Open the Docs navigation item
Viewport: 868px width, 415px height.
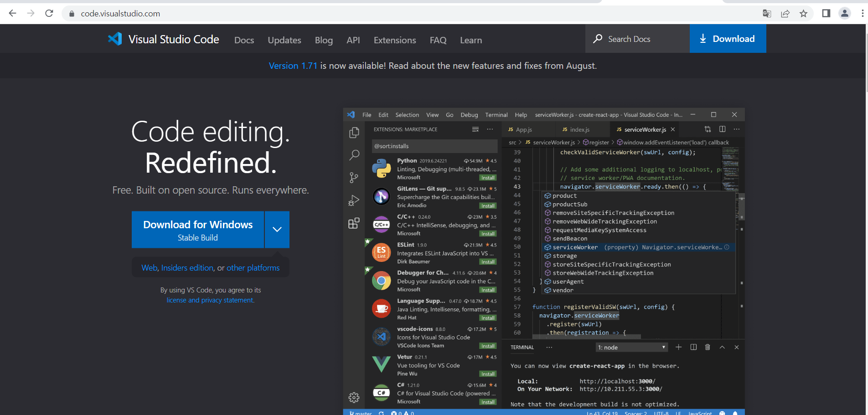[x=244, y=40]
